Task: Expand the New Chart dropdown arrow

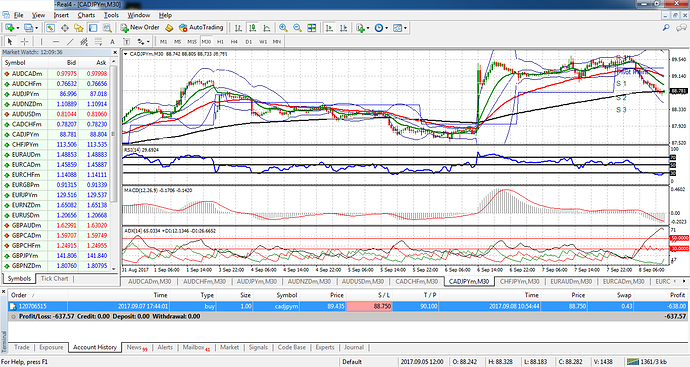Action: 18,28
